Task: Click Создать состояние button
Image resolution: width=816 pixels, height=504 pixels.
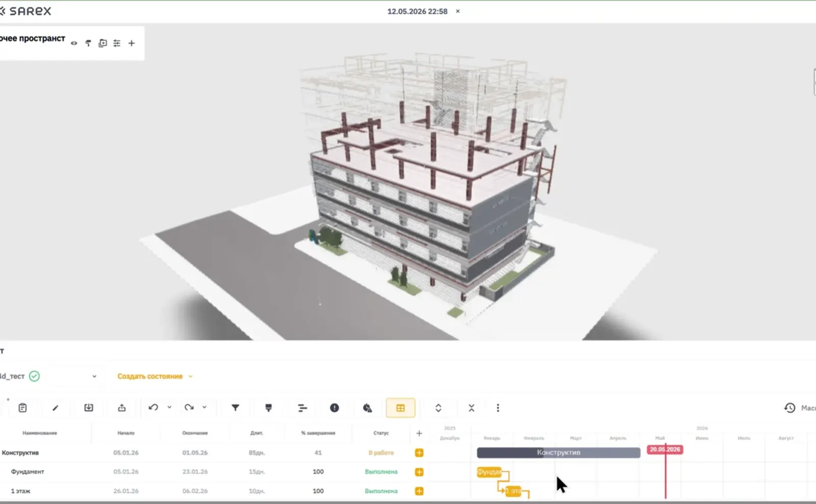Action: pos(150,376)
